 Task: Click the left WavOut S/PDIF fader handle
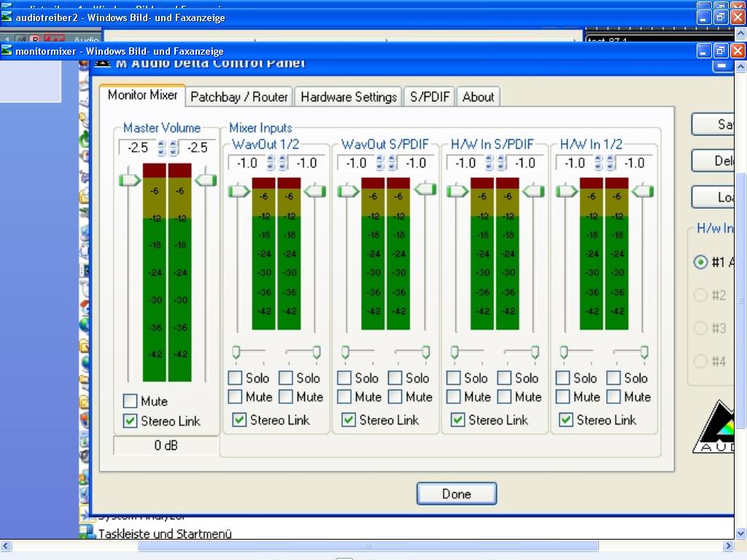[x=348, y=192]
